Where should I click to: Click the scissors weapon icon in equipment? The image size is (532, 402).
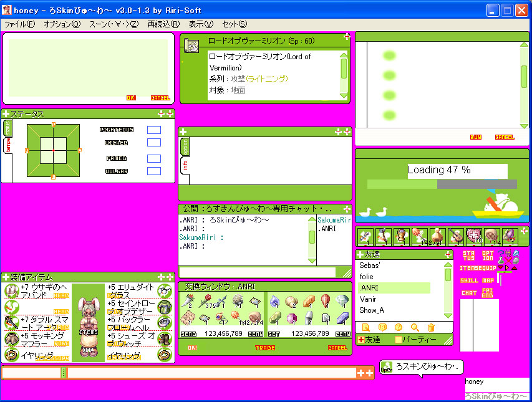pyautogui.click(x=11, y=323)
